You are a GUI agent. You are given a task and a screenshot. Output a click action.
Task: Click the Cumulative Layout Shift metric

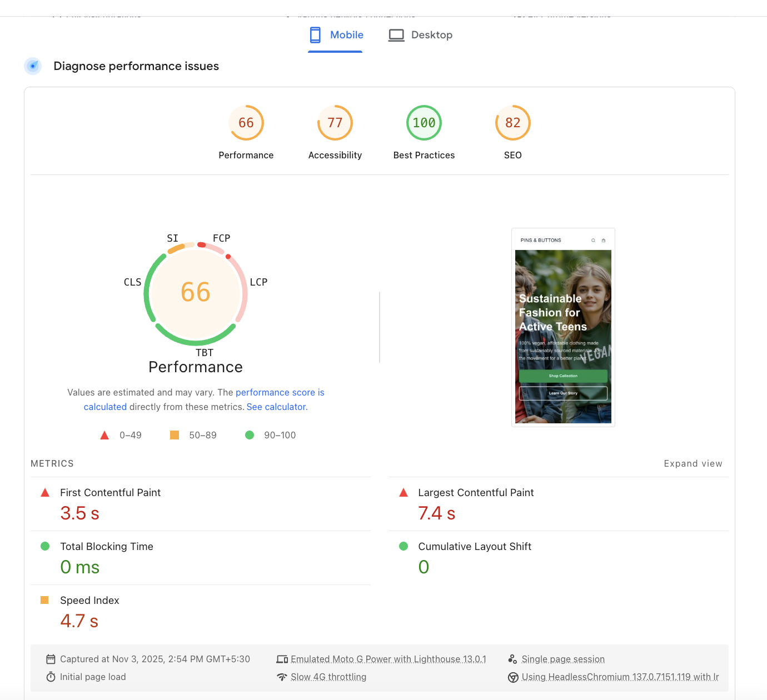(474, 547)
